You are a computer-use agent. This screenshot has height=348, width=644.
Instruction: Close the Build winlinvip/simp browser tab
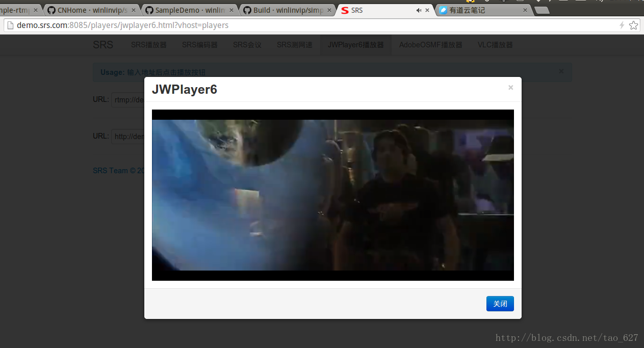pos(329,10)
